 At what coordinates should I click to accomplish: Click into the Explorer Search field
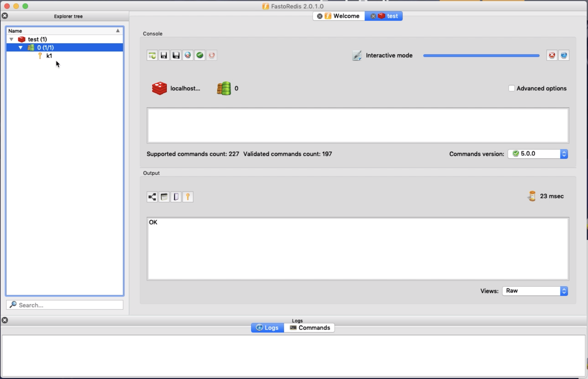pos(65,305)
